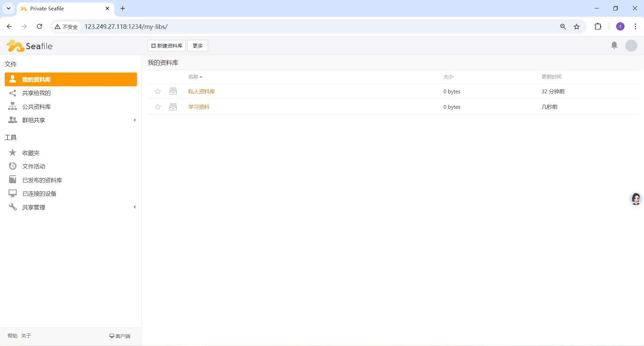This screenshot has height=346, width=644.
Task: Open 已连接的设备 page
Action: 39,194
